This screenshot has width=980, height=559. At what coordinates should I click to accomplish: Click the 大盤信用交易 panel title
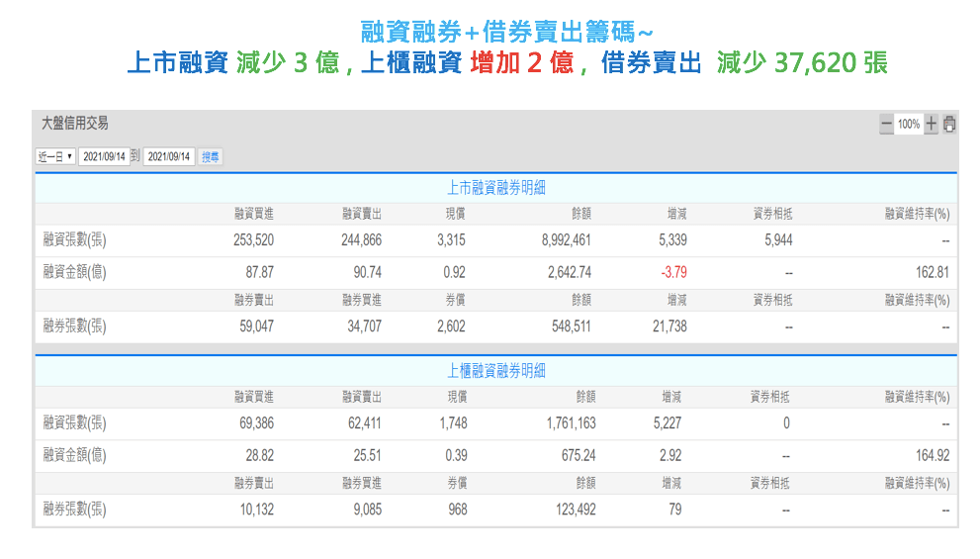click(75, 124)
